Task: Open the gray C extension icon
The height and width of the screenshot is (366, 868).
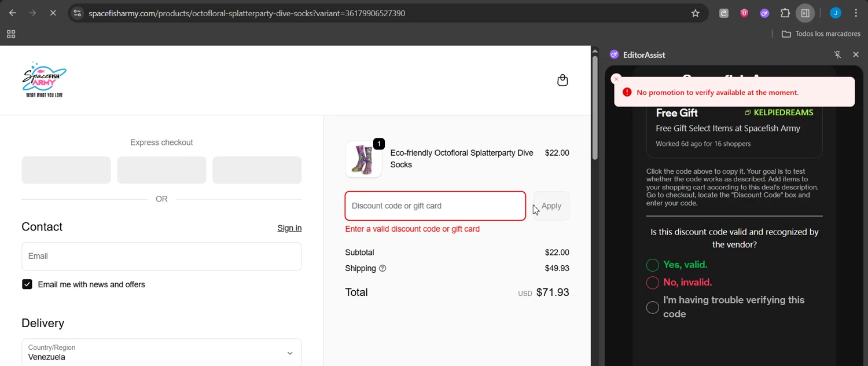Action: (724, 13)
